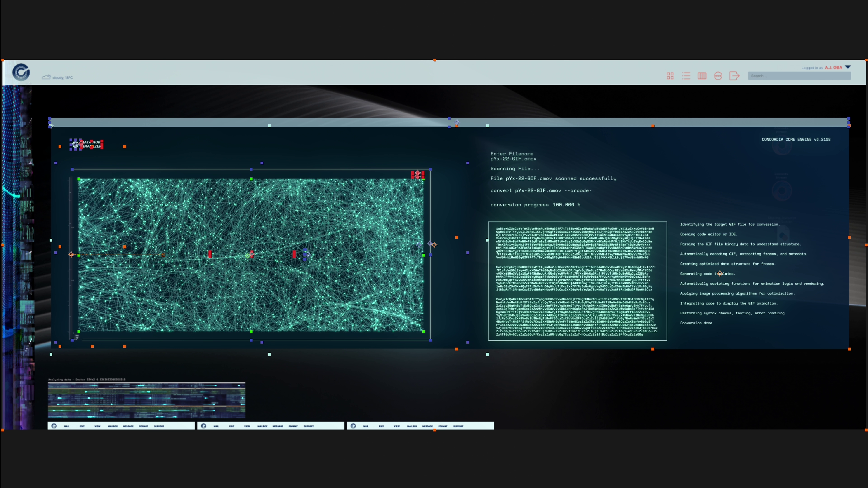
Task: Click the 'cloudy, 18°C' weather text
Action: 62,78
